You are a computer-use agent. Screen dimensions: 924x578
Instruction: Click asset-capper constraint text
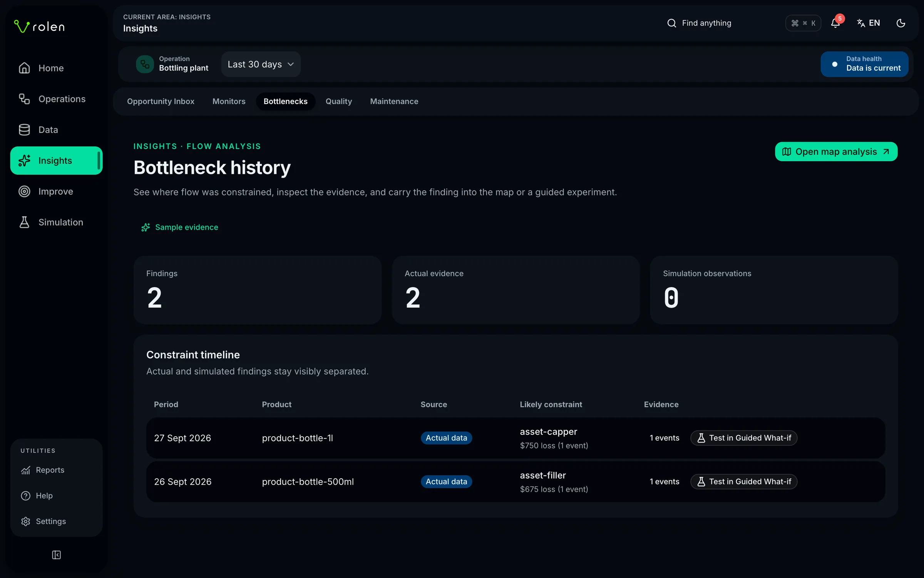[549, 432]
